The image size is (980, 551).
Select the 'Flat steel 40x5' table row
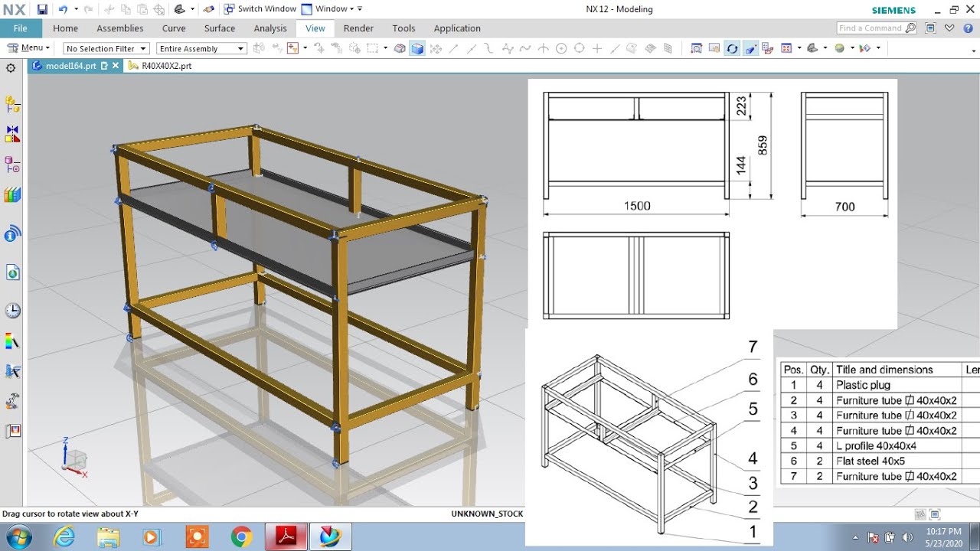880,461
